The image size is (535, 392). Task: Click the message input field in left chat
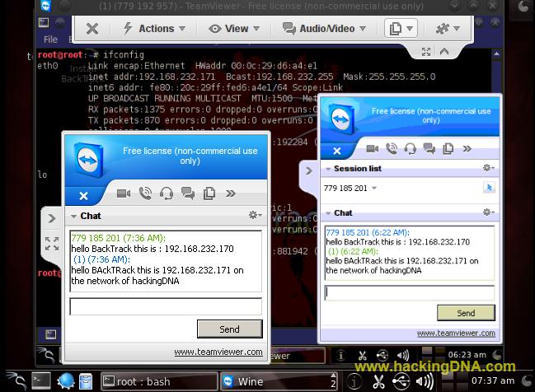tap(166, 306)
